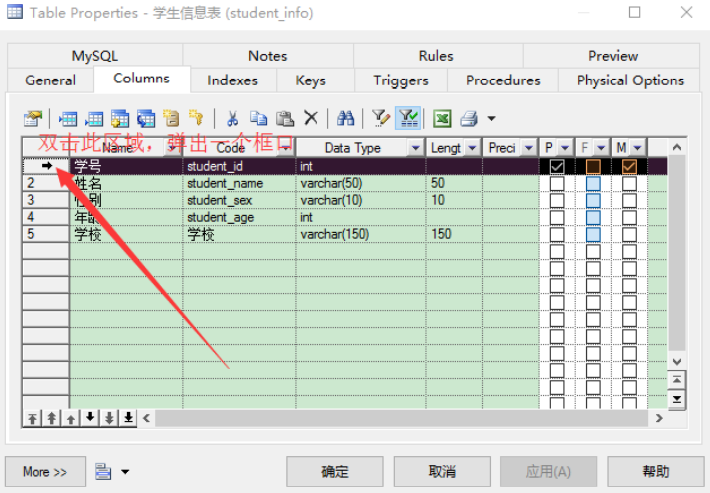Toggle mandatory checkbox for 学号 row
Viewport: 710px width, 493px height.
tap(629, 166)
